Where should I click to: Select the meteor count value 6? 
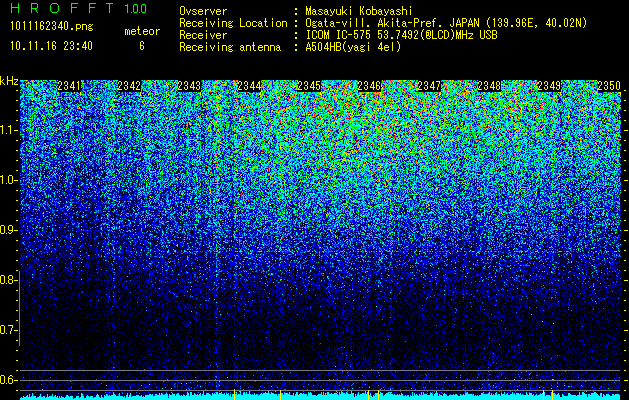pyautogui.click(x=142, y=46)
